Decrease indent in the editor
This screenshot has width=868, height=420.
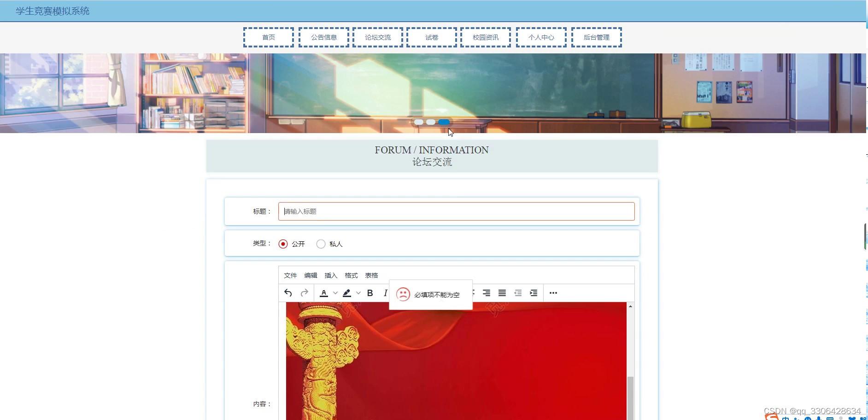pyautogui.click(x=518, y=293)
